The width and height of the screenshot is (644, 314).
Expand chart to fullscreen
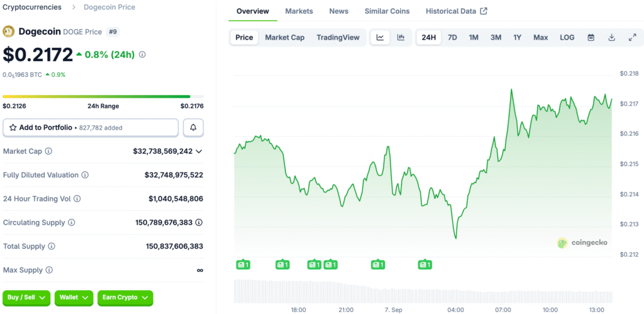click(x=633, y=37)
